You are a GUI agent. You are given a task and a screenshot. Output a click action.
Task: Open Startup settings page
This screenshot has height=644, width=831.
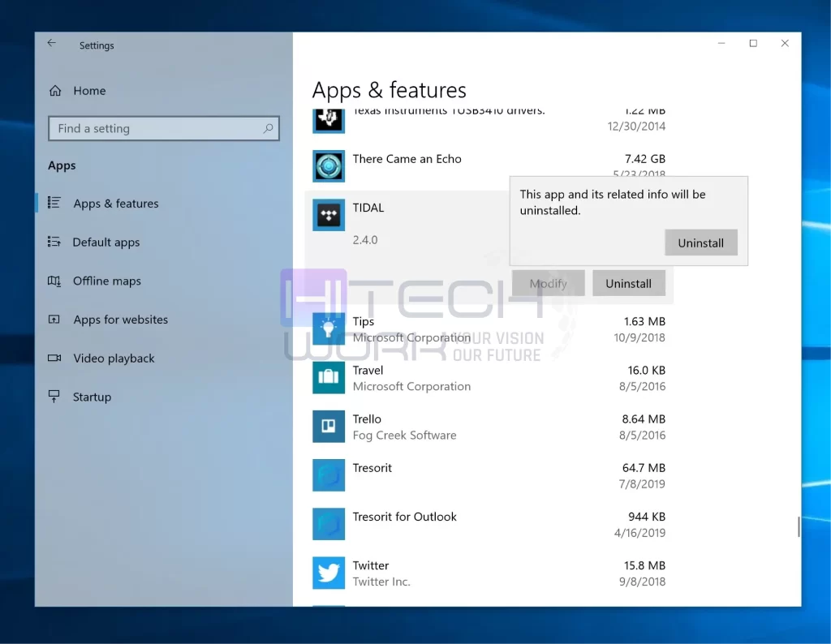(93, 397)
